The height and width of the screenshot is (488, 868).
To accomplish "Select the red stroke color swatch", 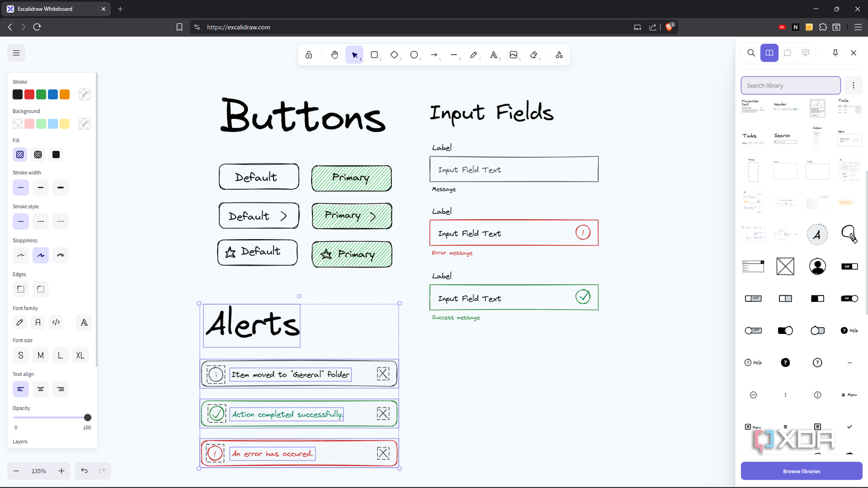I will pos(29,94).
